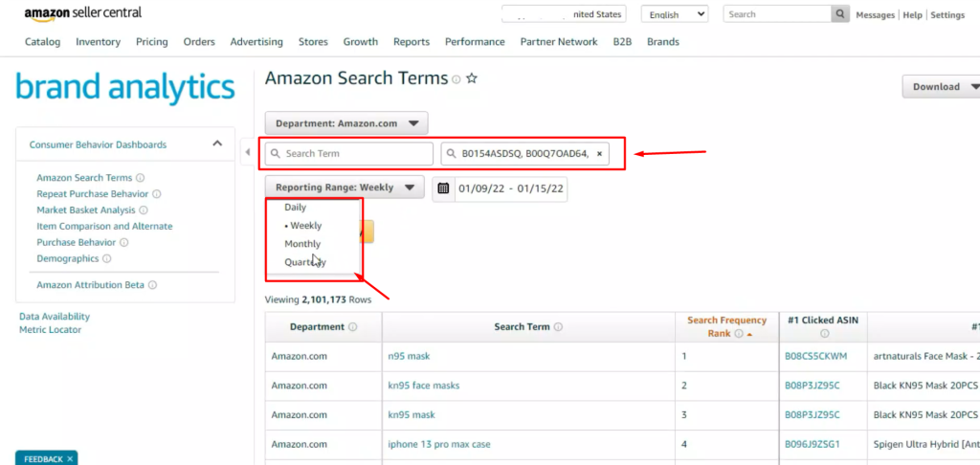Select Monthly reporting range
The width and height of the screenshot is (980, 465).
[x=302, y=244]
